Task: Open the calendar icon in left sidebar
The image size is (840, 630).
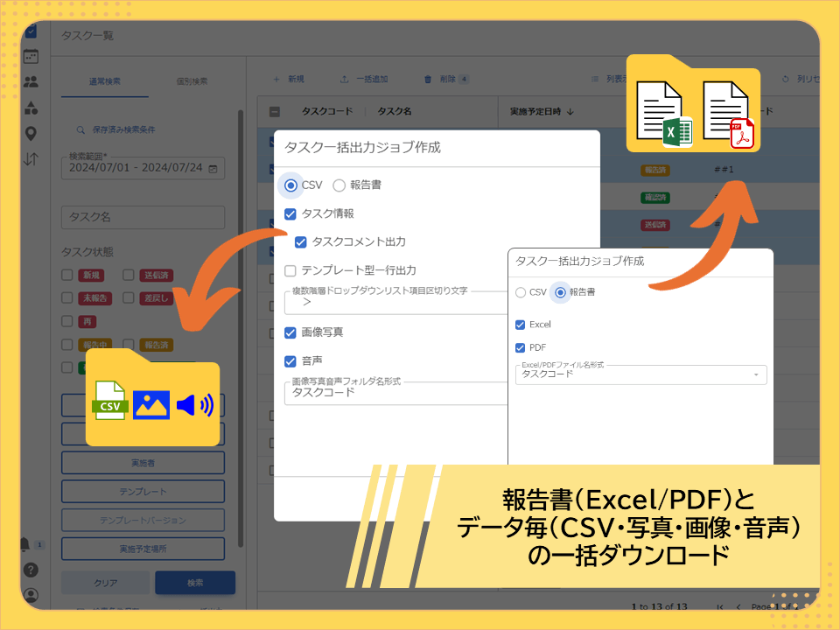Action: click(x=31, y=57)
